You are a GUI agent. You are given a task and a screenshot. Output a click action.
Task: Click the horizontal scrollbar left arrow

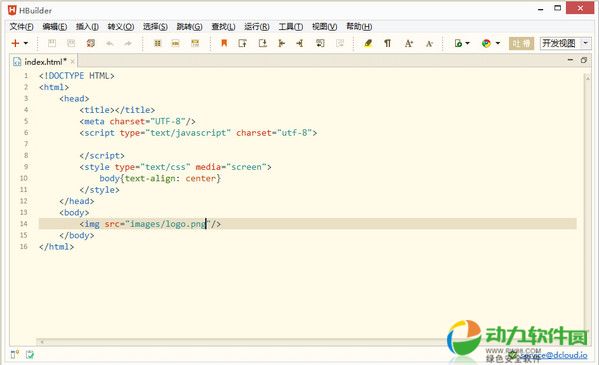pos(42,342)
